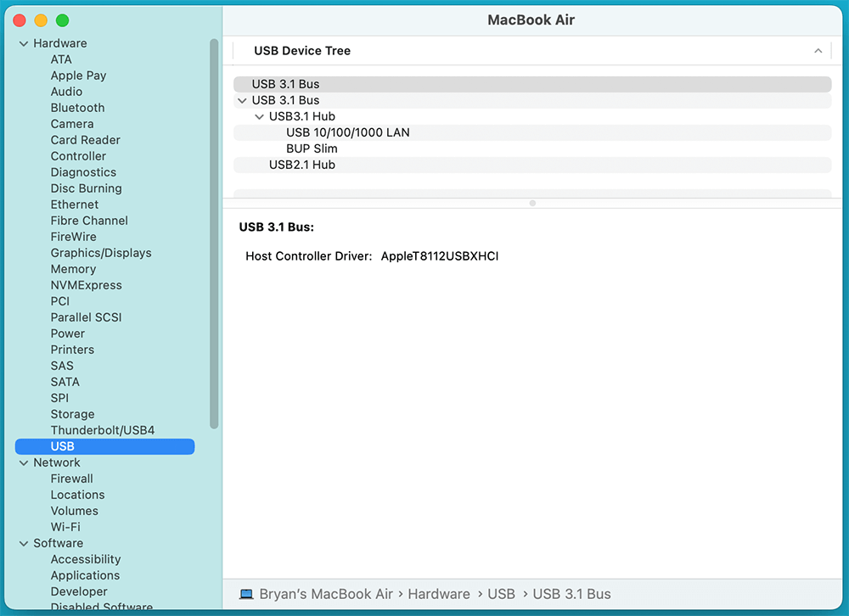The width and height of the screenshot is (849, 616).
Task: Select Bluetooth in the Hardware list
Action: [x=77, y=108]
